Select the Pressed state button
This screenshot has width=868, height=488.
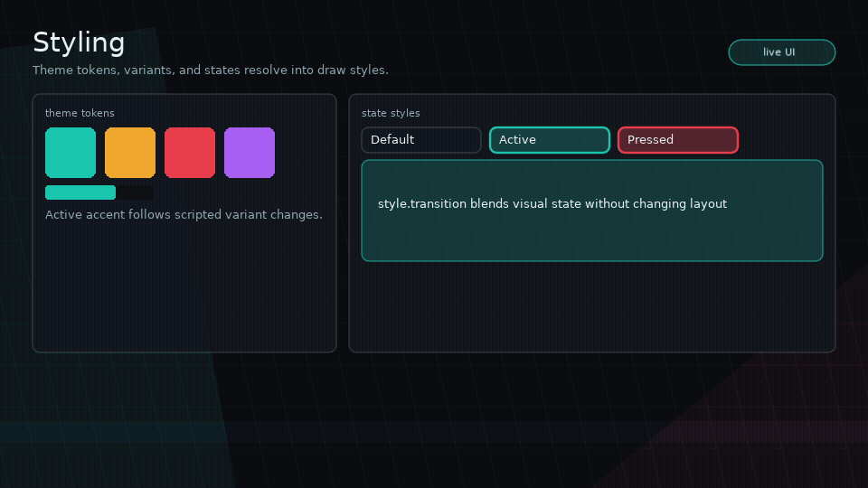677,140
